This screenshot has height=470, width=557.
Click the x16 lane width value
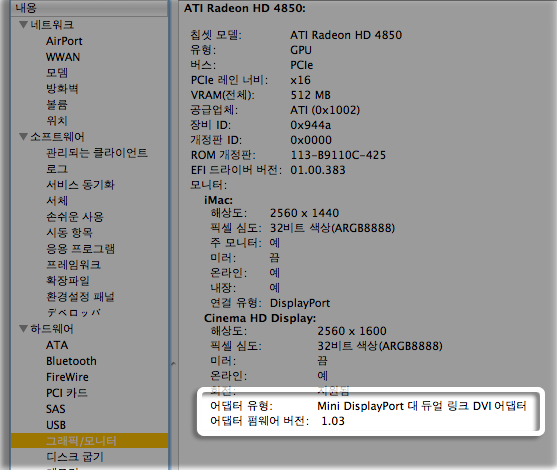pos(301,80)
